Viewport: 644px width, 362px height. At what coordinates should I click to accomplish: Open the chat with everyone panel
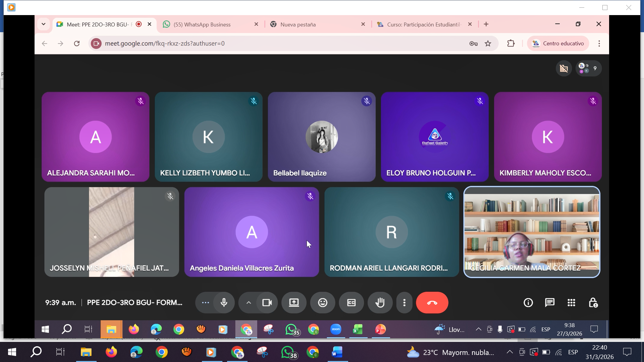pyautogui.click(x=549, y=303)
